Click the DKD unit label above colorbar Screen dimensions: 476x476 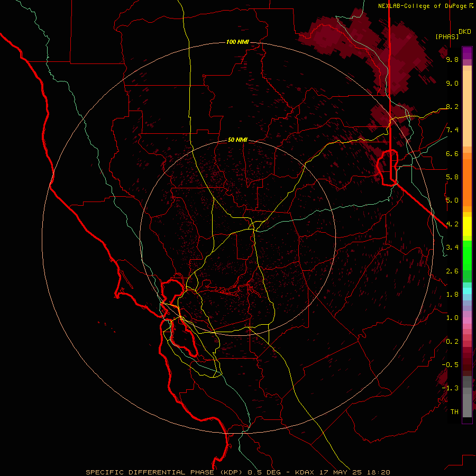(465, 32)
